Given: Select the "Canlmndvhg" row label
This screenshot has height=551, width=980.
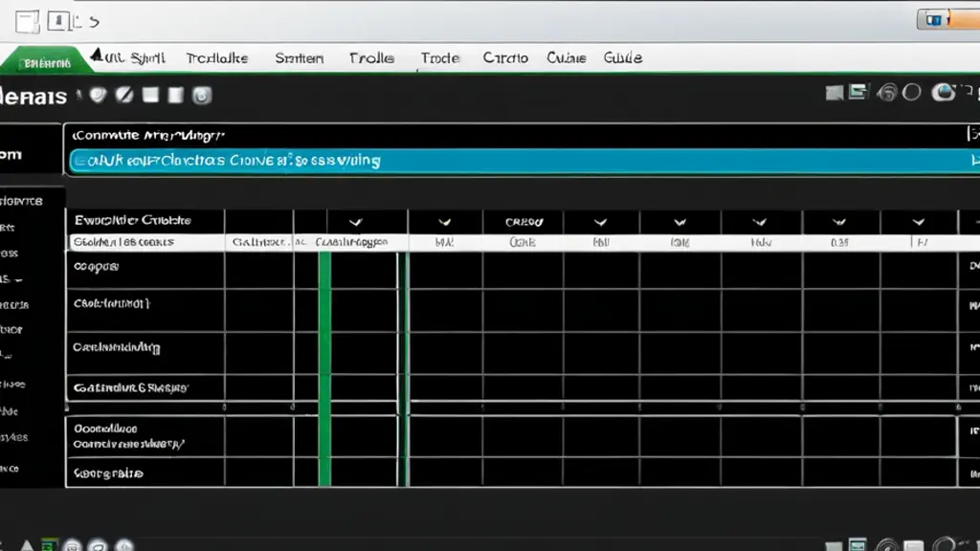Looking at the screenshot, I should (116, 347).
